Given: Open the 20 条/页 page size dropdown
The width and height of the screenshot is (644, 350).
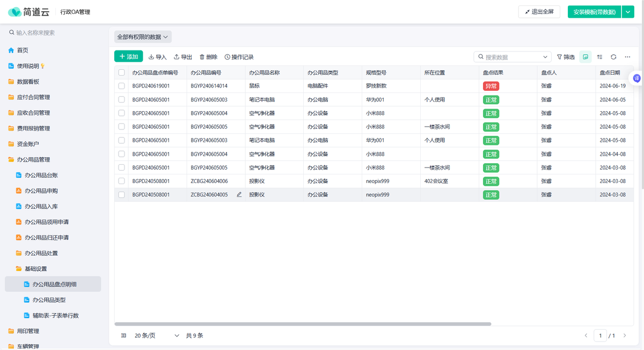Looking at the screenshot, I should (x=157, y=336).
